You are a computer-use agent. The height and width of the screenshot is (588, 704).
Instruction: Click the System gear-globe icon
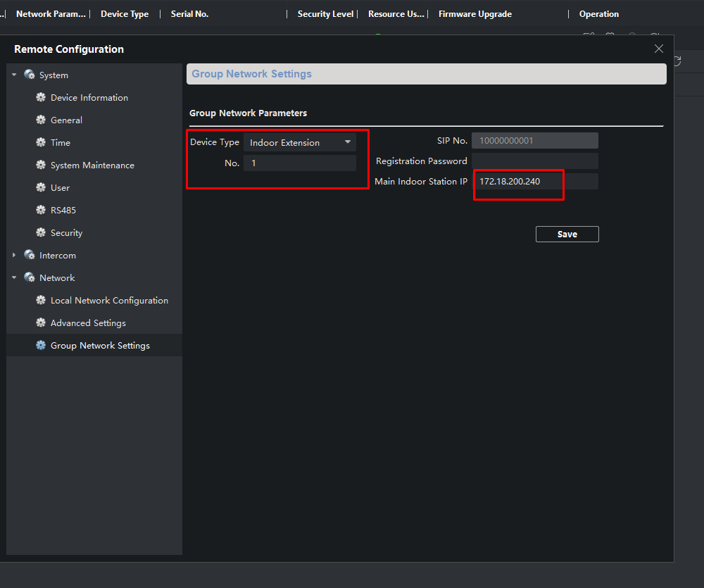pyautogui.click(x=30, y=75)
